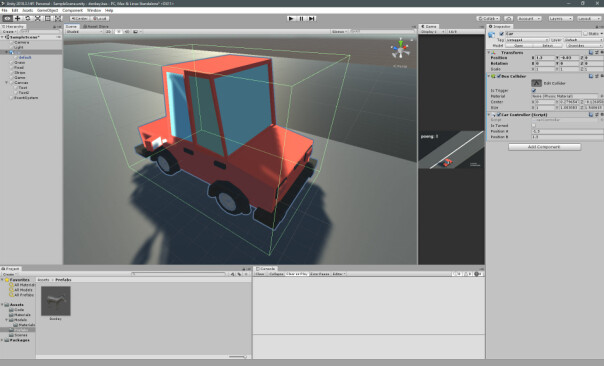Open Car Controller help icon
Screen dimensions: 604x366
[x=591, y=114]
